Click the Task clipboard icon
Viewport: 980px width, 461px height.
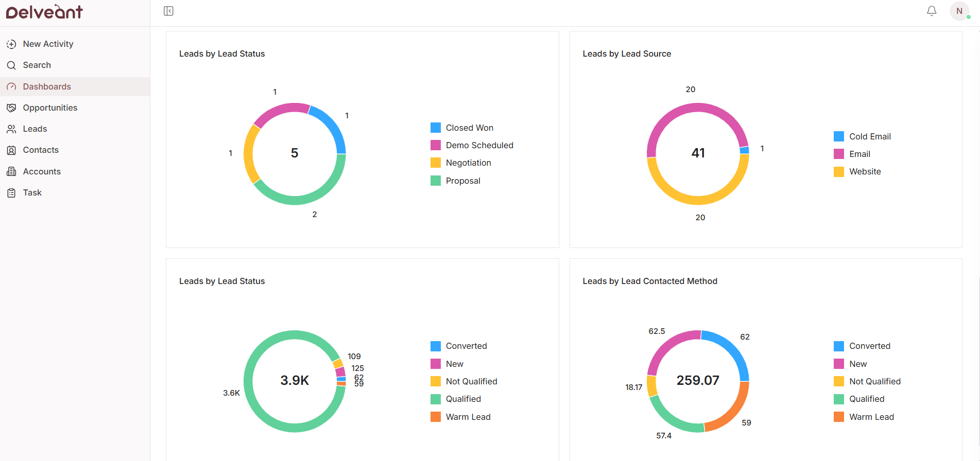[11, 193]
